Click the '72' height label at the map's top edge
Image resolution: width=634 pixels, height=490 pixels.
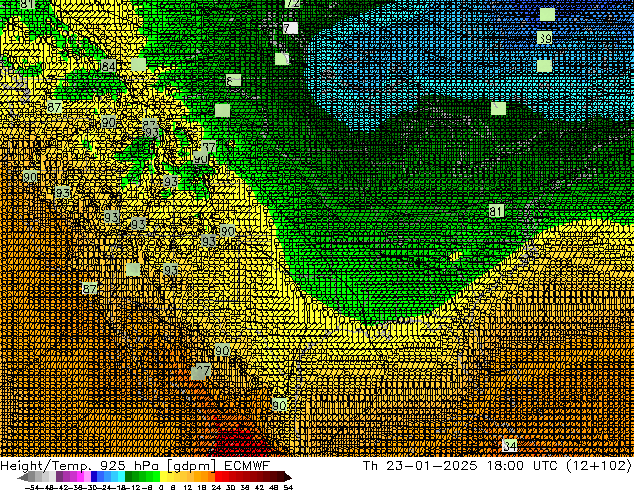coord(292,4)
